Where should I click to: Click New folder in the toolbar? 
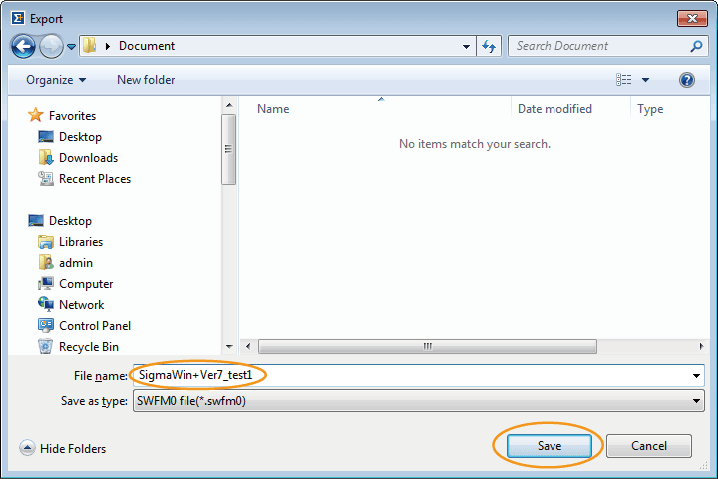[x=146, y=80]
